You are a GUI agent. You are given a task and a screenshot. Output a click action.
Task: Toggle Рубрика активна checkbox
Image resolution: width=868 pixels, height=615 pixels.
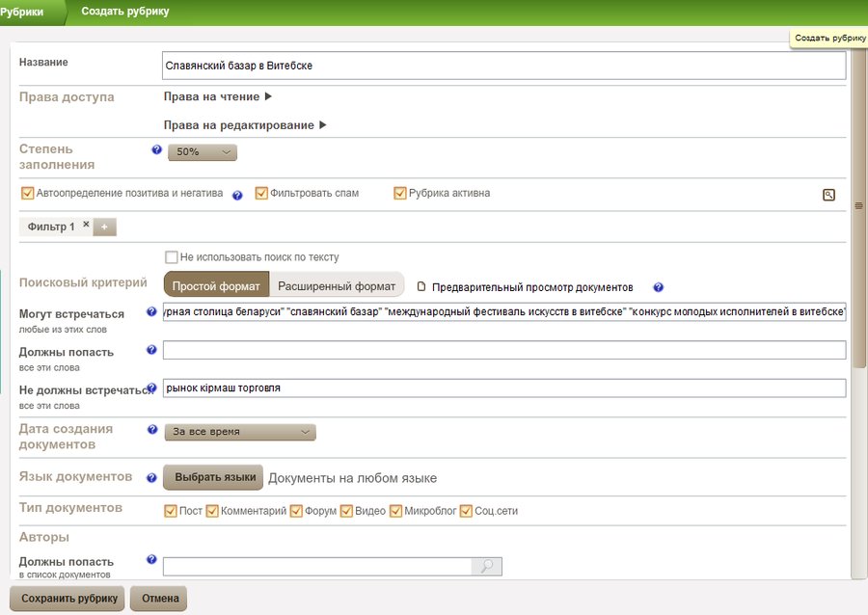click(399, 193)
